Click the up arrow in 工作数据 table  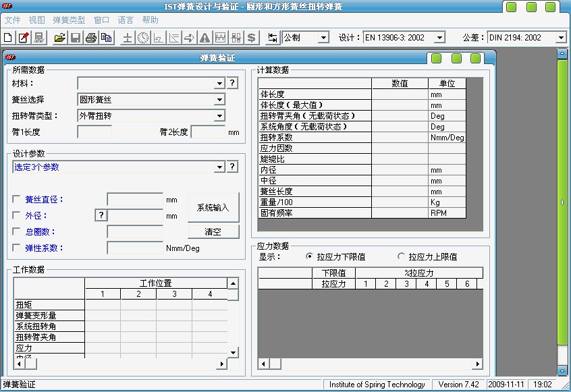[233, 283]
